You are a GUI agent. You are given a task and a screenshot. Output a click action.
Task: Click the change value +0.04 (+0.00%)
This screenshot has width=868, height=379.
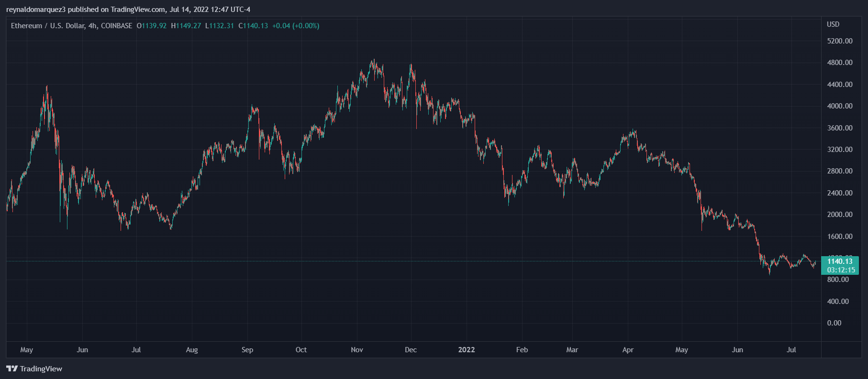point(296,26)
